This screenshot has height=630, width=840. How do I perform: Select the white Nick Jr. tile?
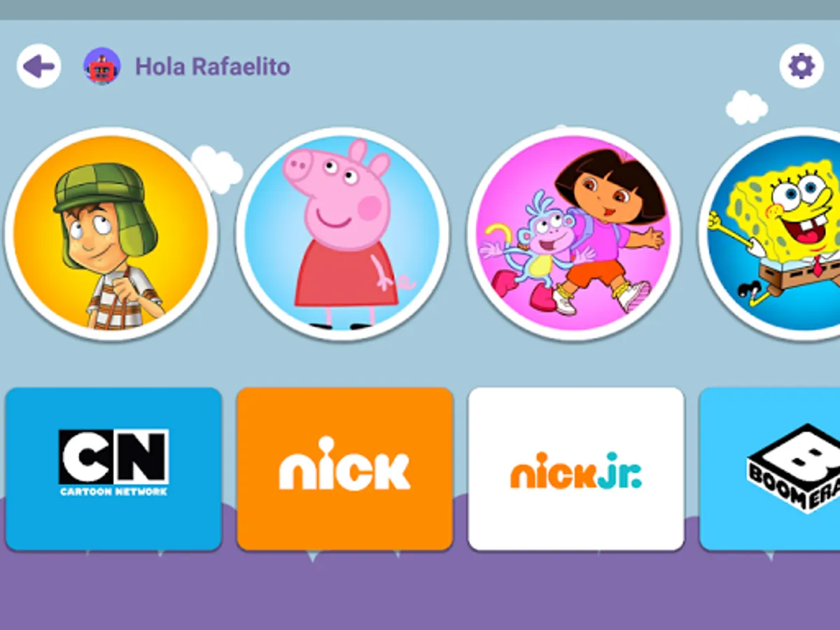tap(576, 469)
